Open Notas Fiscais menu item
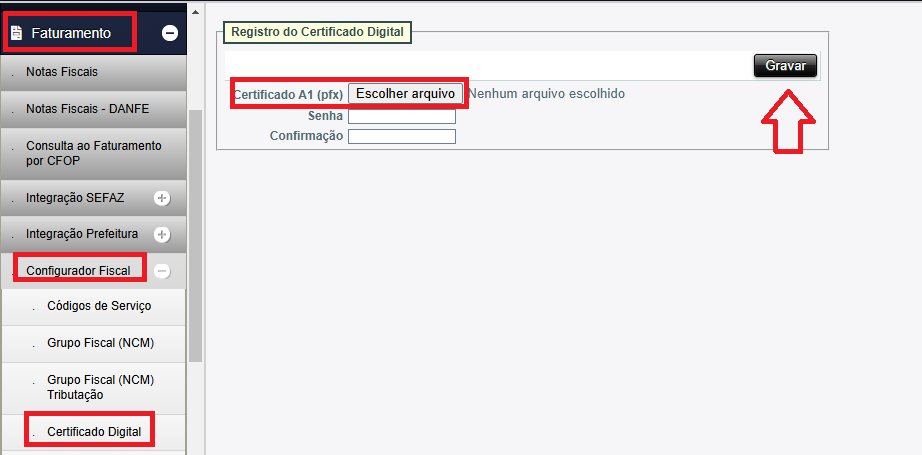 [62, 72]
